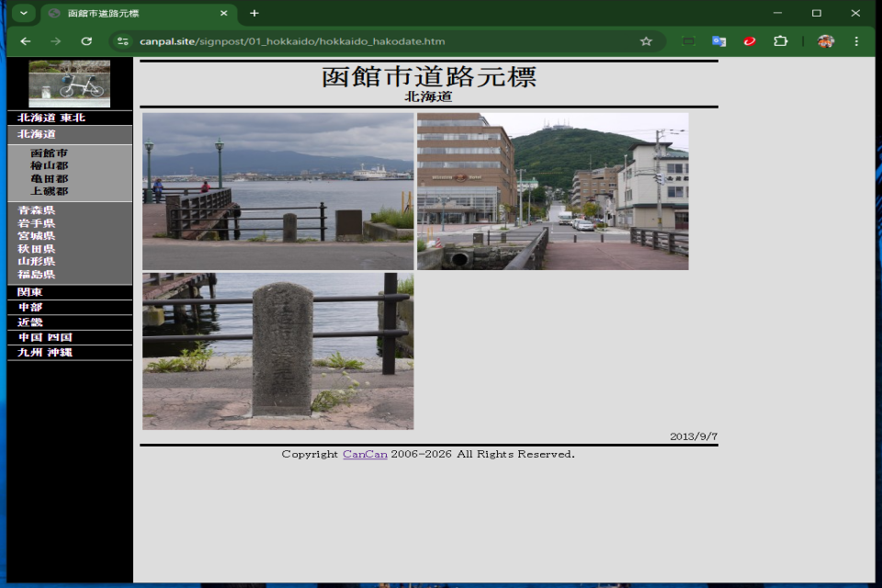Expand the 近畿 sidebar section
Screen dimensions: 882x588
[x=30, y=322]
